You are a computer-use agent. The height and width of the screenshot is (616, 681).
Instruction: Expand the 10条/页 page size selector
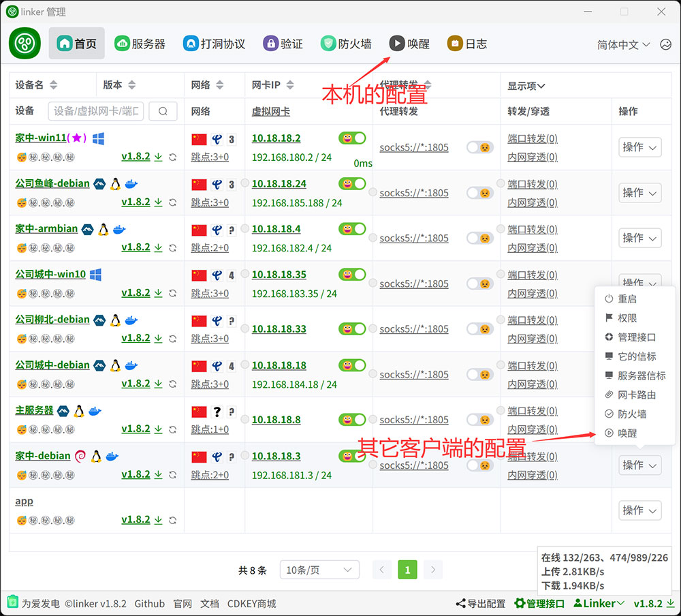click(319, 570)
